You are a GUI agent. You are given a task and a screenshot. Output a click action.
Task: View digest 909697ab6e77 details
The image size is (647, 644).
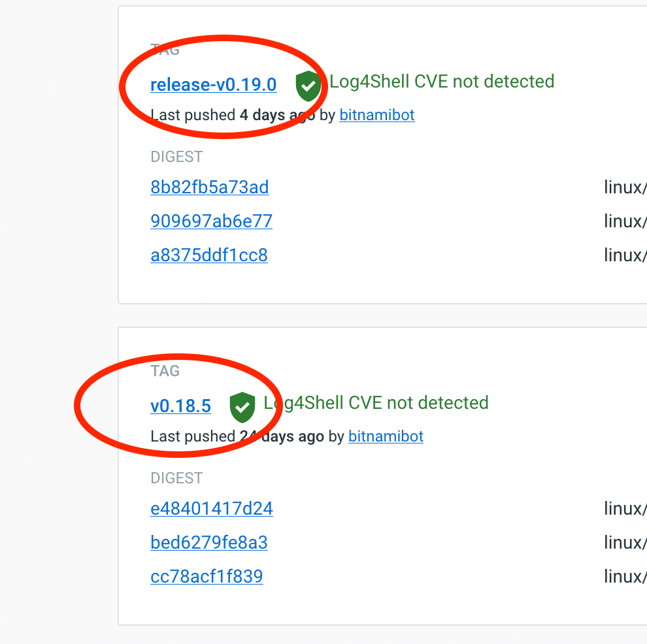click(x=211, y=221)
